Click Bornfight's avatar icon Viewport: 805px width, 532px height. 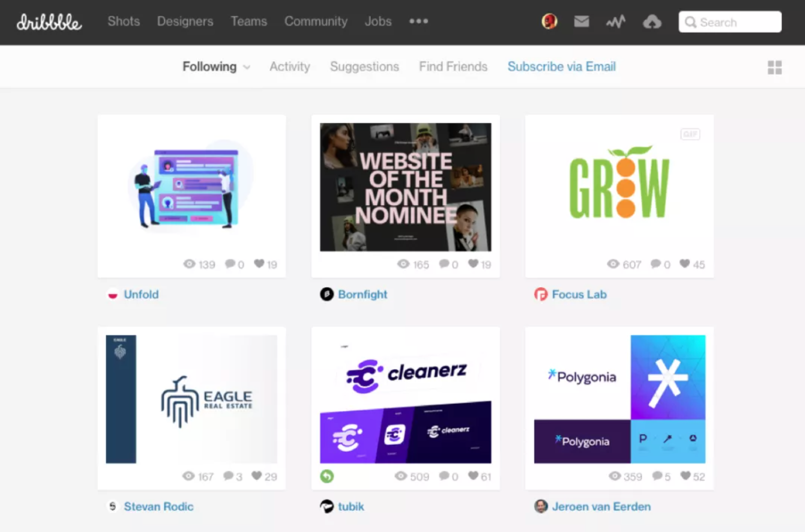327,294
